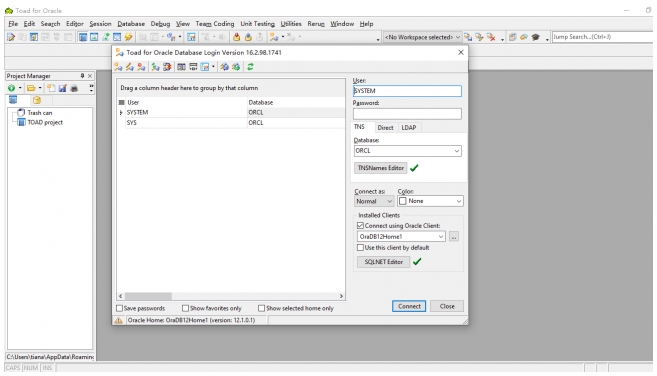Check Show selected home only
The image size is (657, 376).
(261, 308)
